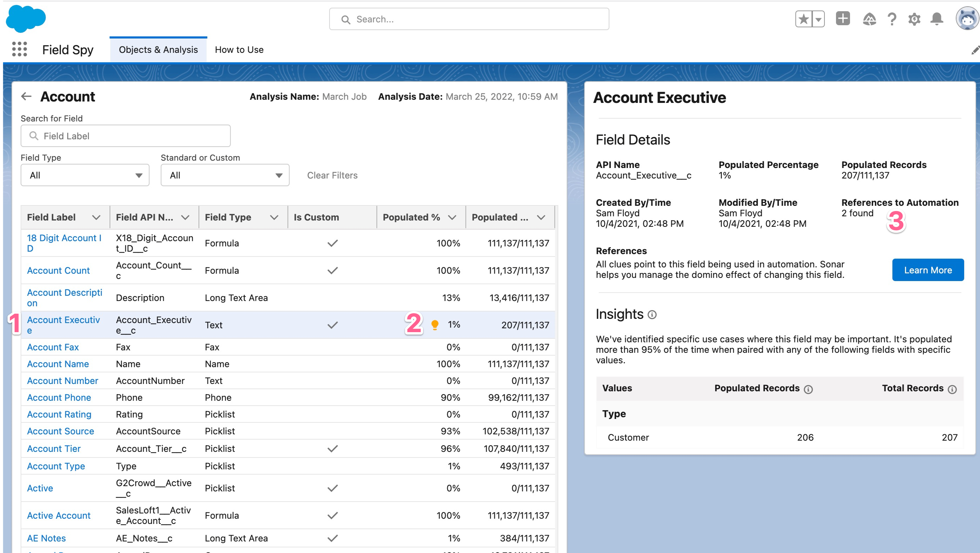Focus the global Search box
This screenshot has width=980, height=553.
tap(469, 19)
